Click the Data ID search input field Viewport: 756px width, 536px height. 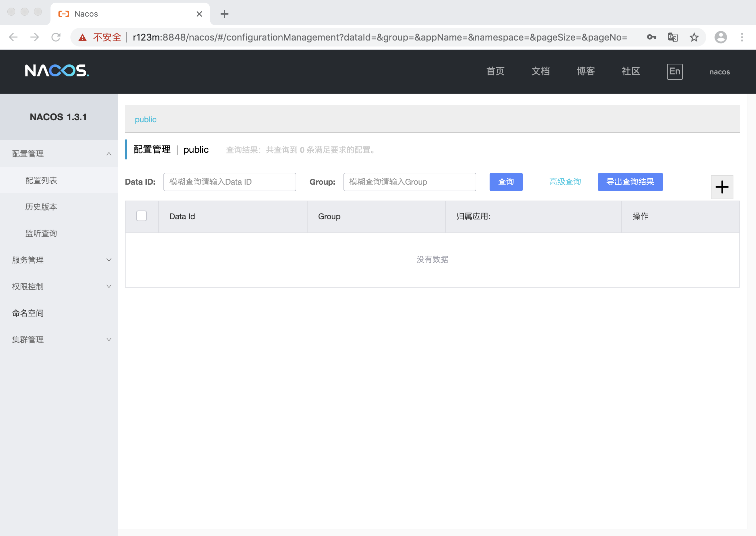(230, 182)
